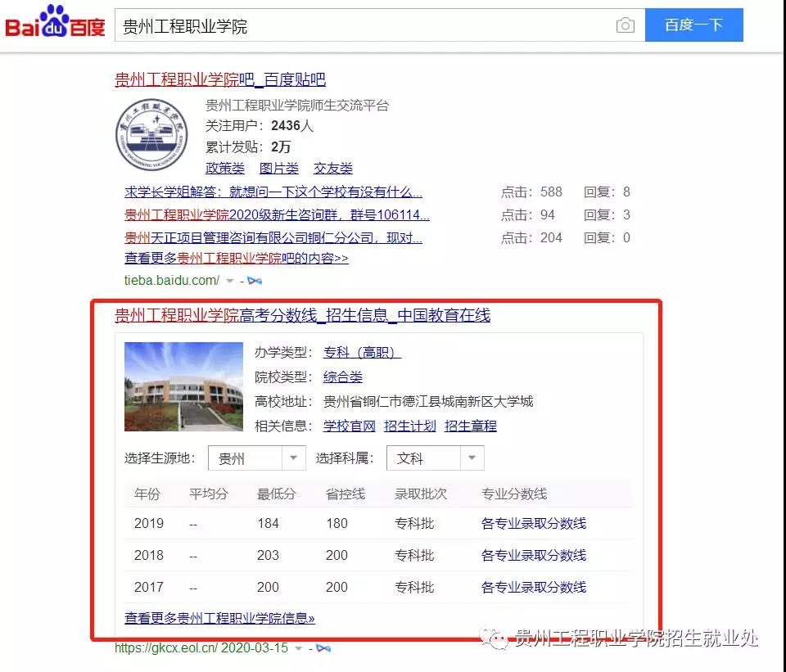Open 贵州工程职业学院吧_百度贴吧 result title
Image resolution: width=786 pixels, height=672 pixels.
(x=220, y=79)
